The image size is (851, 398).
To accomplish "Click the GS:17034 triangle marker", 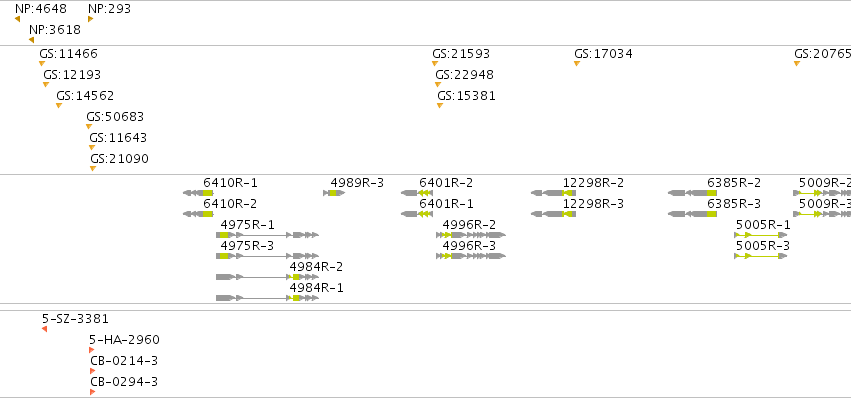I will coord(577,64).
